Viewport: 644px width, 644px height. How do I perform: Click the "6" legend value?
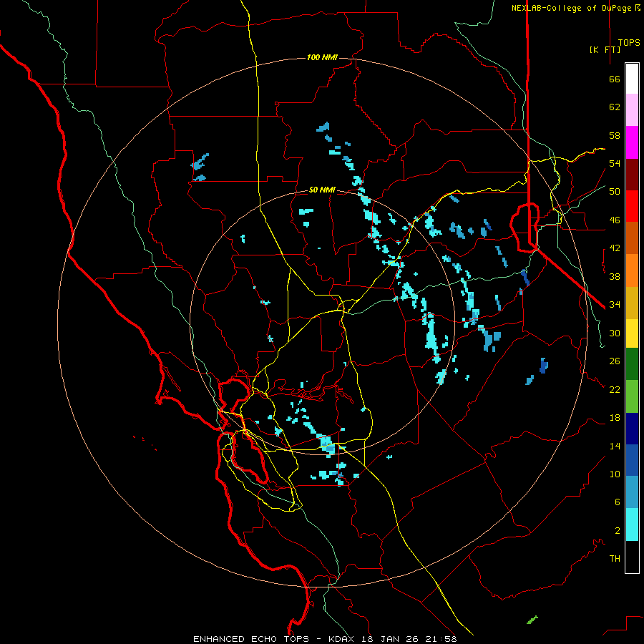(618, 502)
